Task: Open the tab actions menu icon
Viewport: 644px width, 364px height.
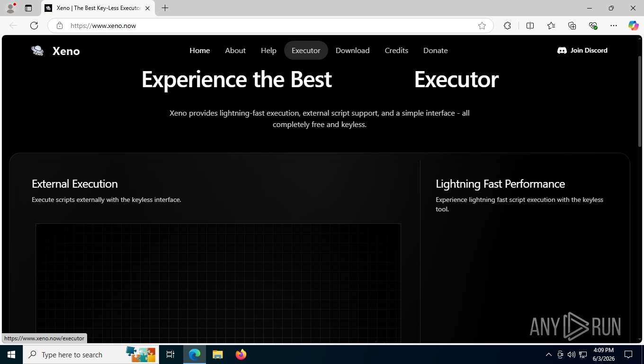Action: click(x=28, y=8)
